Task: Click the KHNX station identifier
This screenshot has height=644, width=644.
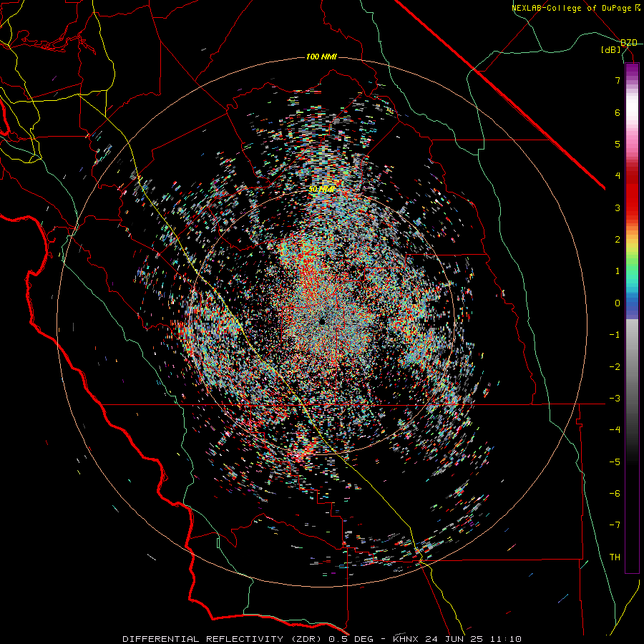Action: pyautogui.click(x=407, y=639)
